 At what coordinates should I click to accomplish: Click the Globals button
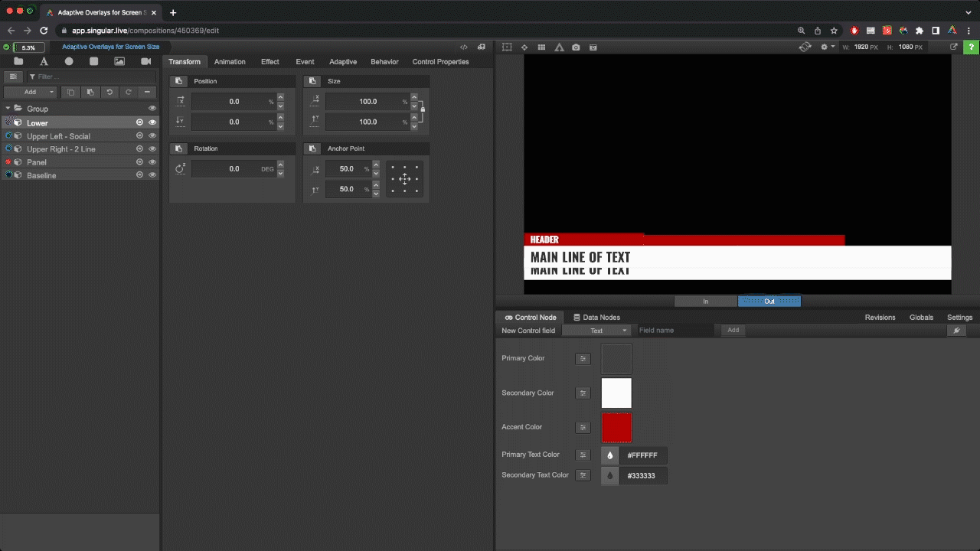[921, 317]
